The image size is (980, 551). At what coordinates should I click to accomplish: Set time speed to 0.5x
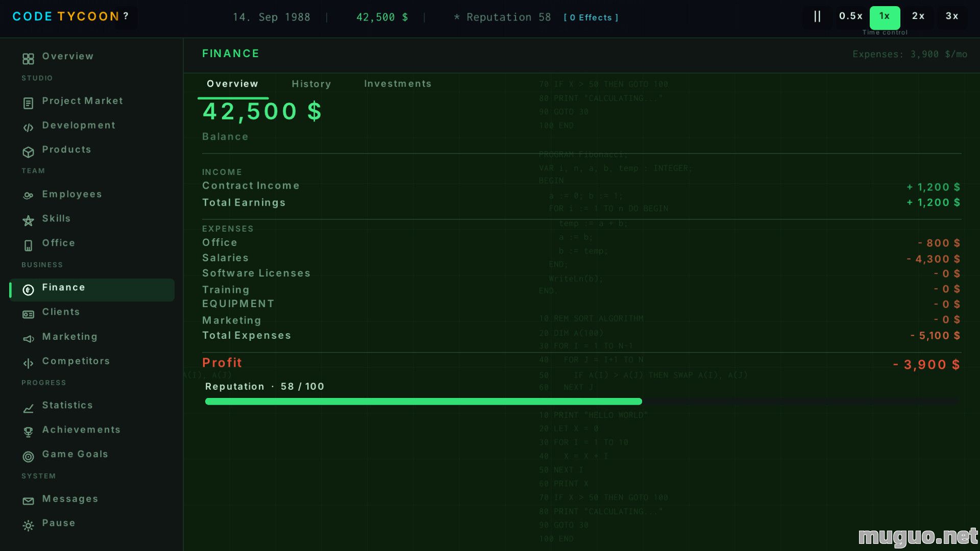(850, 16)
